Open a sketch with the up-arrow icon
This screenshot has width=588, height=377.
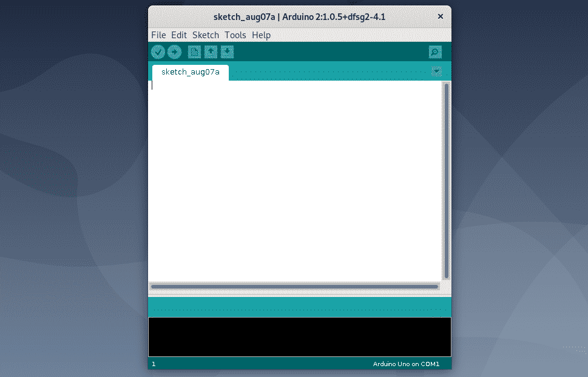tap(211, 52)
